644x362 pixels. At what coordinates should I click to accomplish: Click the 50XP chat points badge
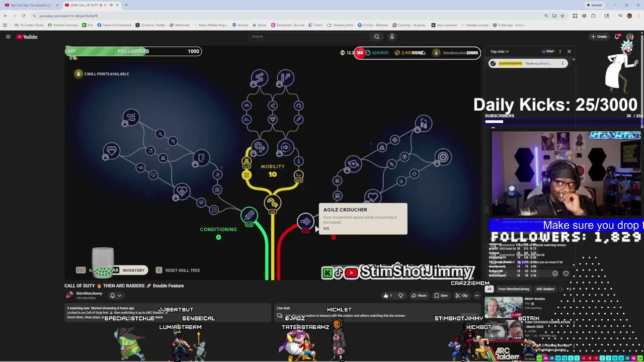click(548, 51)
